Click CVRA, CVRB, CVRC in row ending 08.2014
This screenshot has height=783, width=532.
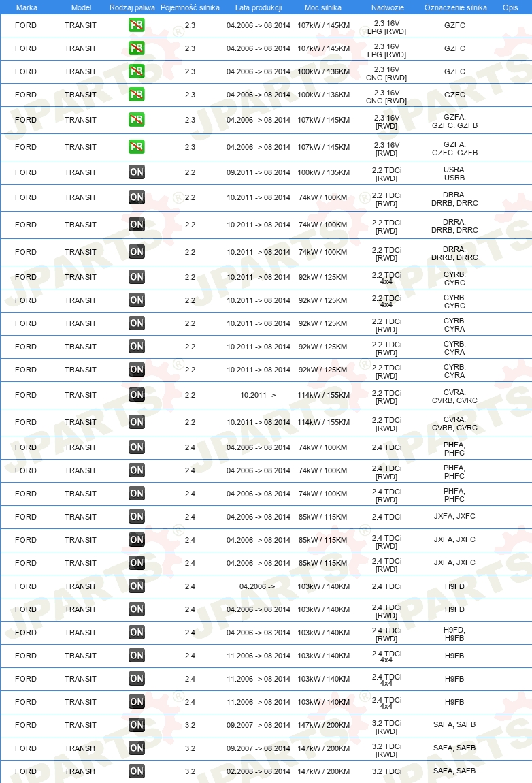pyautogui.click(x=454, y=424)
